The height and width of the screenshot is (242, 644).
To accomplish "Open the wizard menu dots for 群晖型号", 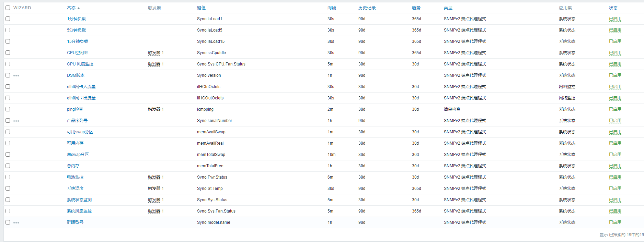I will click(x=16, y=223).
